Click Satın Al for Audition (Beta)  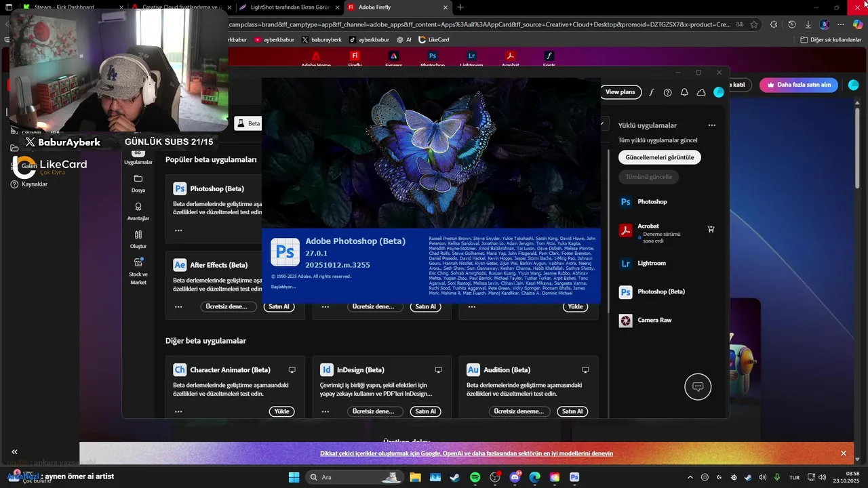point(572,411)
